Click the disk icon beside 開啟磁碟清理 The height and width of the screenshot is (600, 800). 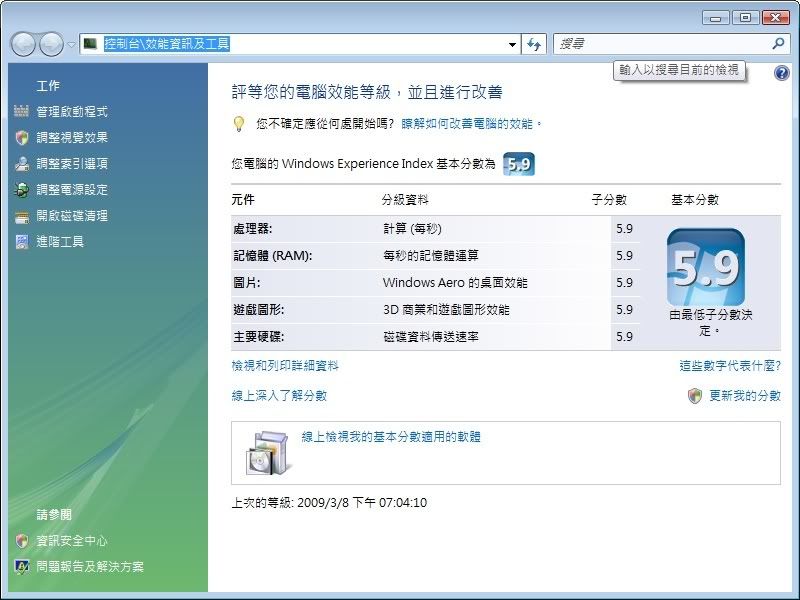click(21, 216)
